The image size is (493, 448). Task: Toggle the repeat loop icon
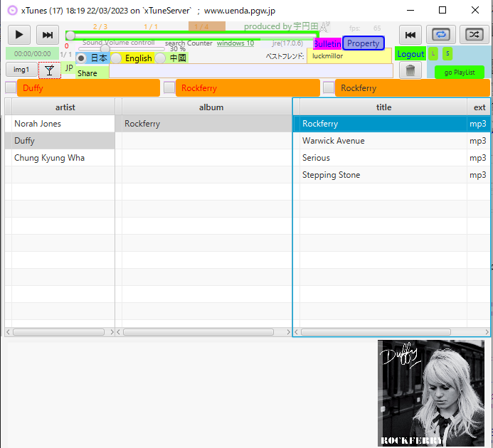[441, 34]
